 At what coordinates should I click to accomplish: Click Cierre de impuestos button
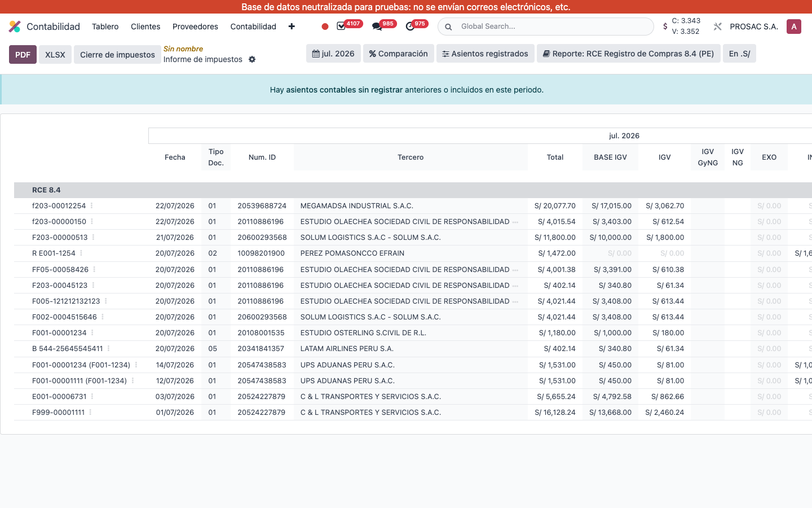tap(117, 55)
